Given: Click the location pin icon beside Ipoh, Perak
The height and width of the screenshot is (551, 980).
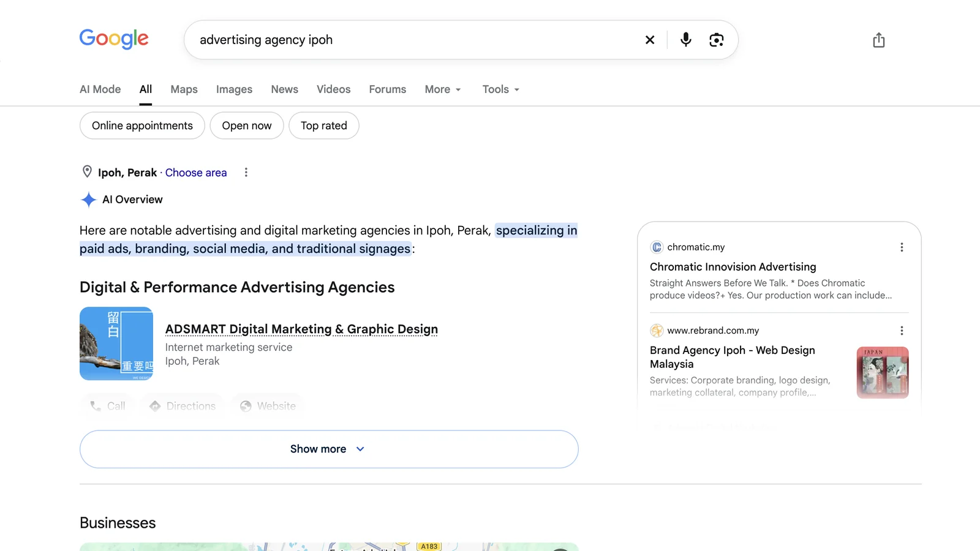Looking at the screenshot, I should point(87,172).
